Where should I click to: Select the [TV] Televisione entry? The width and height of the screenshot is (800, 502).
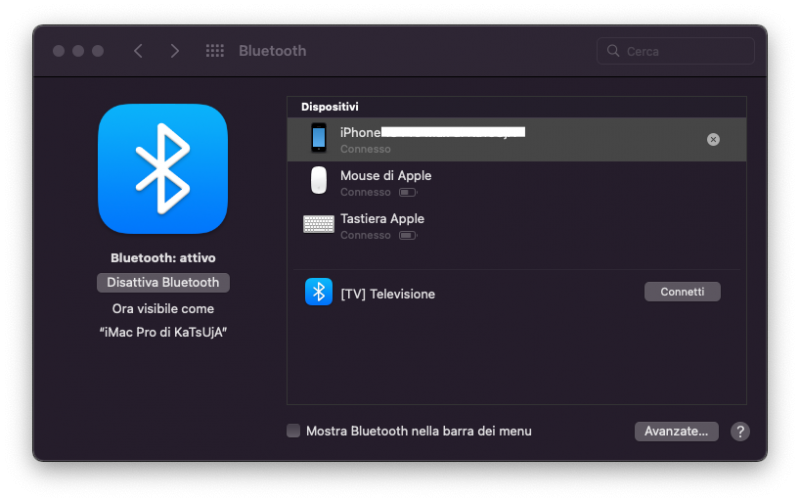pos(516,292)
